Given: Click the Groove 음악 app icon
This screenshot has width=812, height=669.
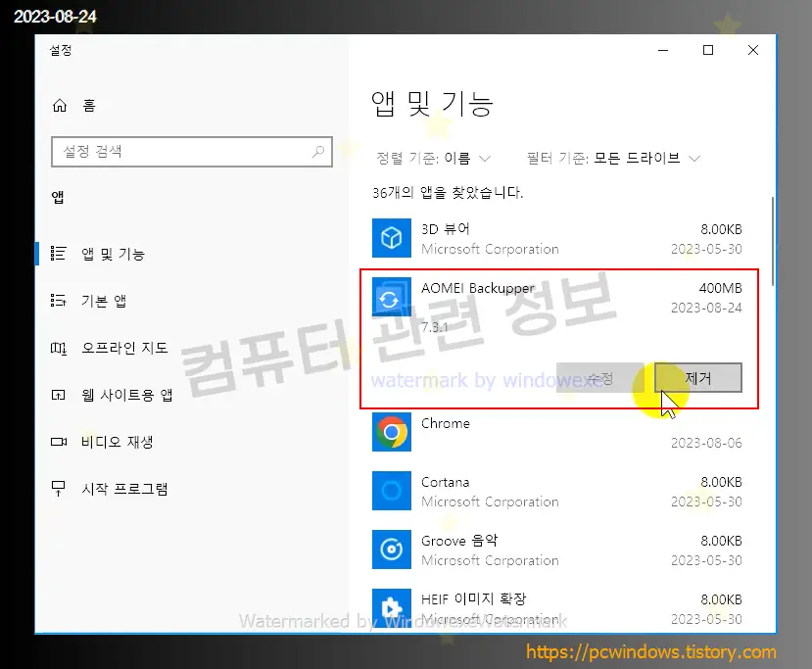Looking at the screenshot, I should [392, 550].
